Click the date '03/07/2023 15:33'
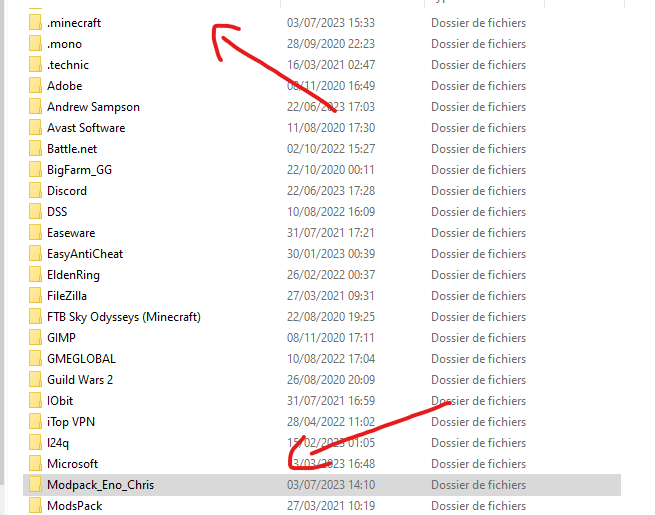The width and height of the screenshot is (655, 515). click(x=331, y=23)
